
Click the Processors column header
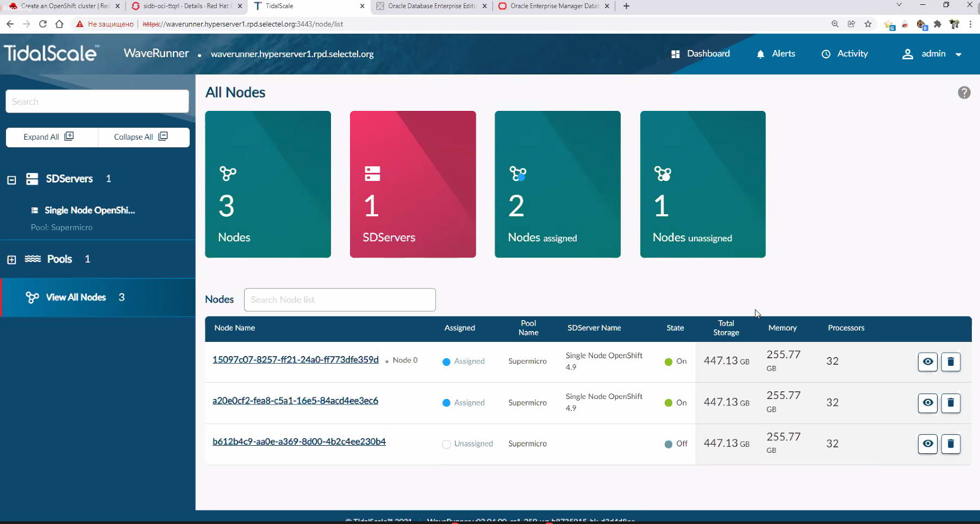[x=846, y=328]
